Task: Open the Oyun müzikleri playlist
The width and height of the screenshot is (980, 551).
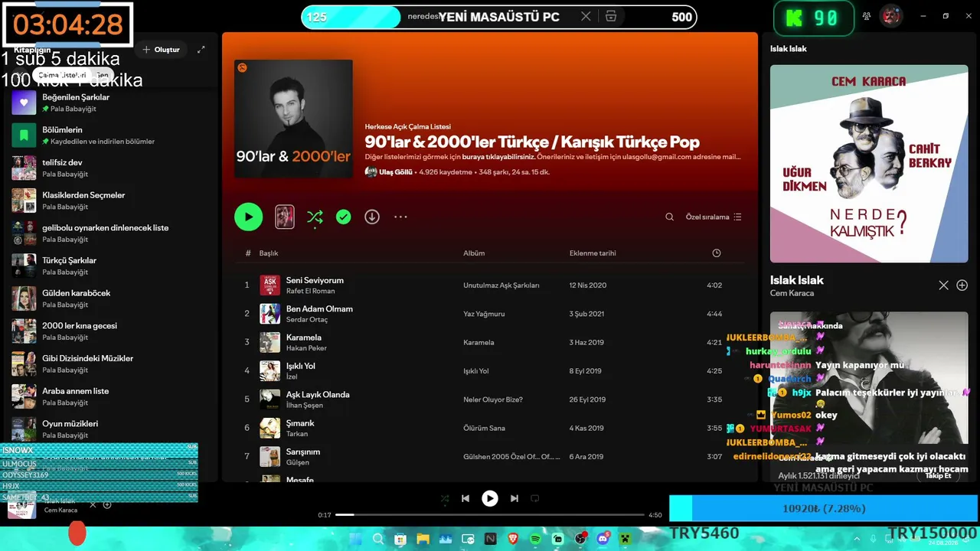Action: click(x=111, y=429)
